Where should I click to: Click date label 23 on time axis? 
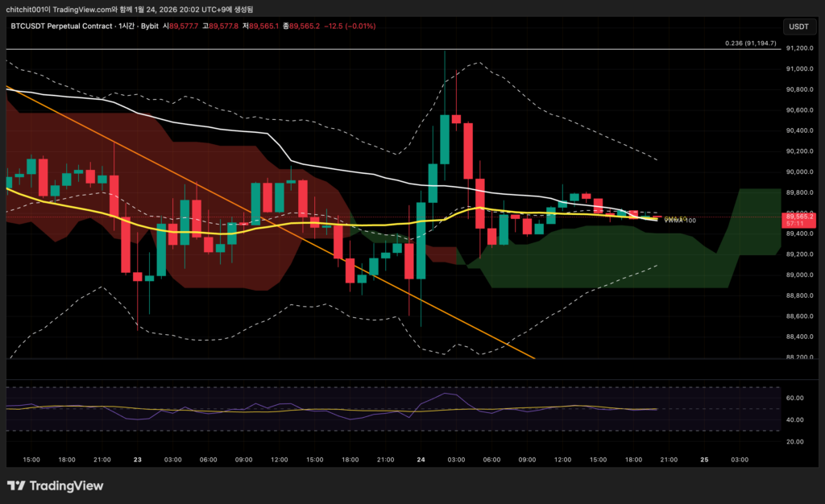[138, 460]
